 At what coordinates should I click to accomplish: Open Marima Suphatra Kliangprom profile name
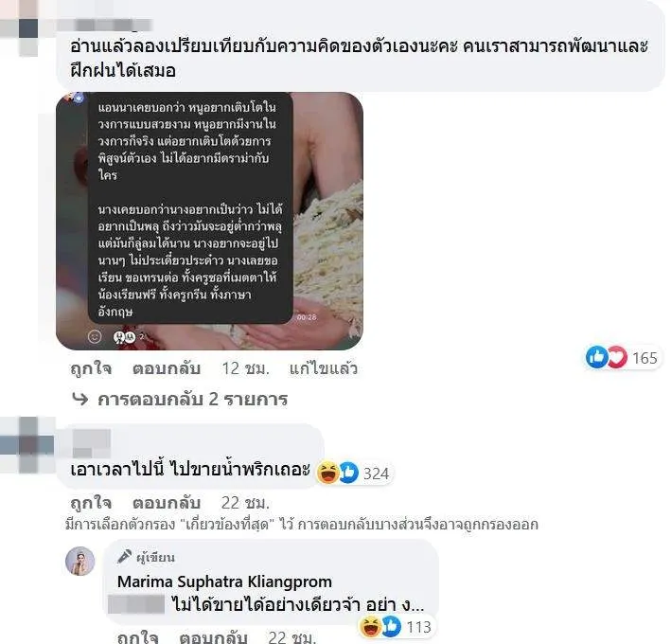[x=224, y=581]
